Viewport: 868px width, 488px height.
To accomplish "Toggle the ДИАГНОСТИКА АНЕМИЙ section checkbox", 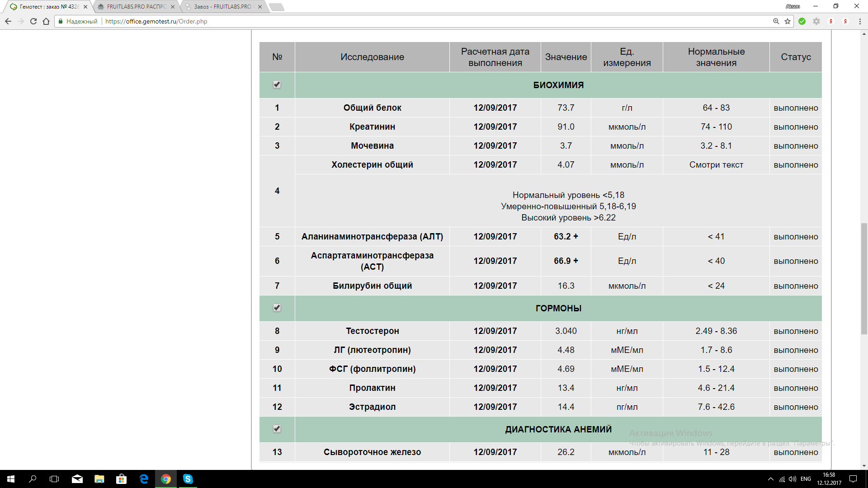I will point(277,429).
